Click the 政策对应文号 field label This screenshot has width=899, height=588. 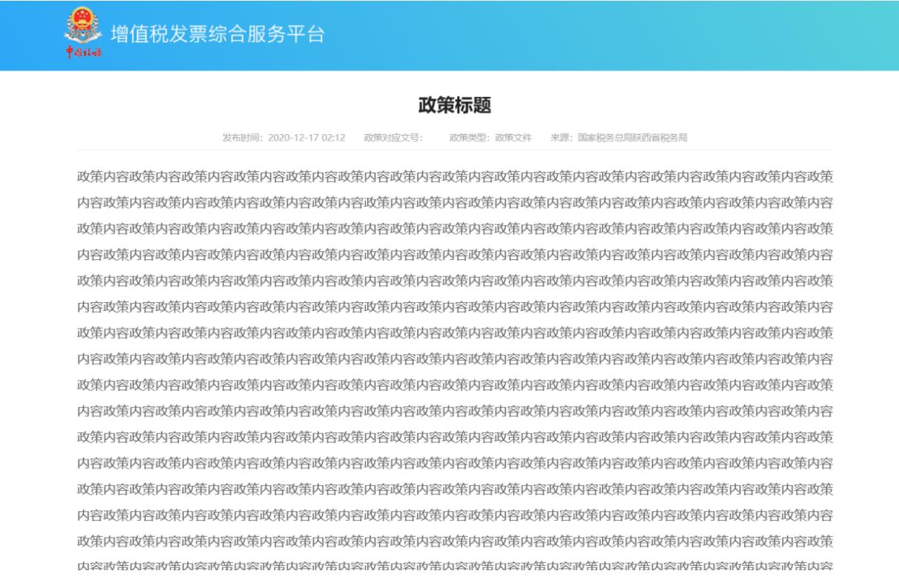point(392,138)
